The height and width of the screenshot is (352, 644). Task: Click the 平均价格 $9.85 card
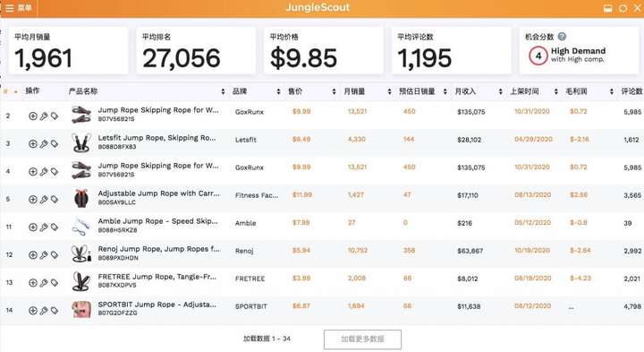click(324, 50)
